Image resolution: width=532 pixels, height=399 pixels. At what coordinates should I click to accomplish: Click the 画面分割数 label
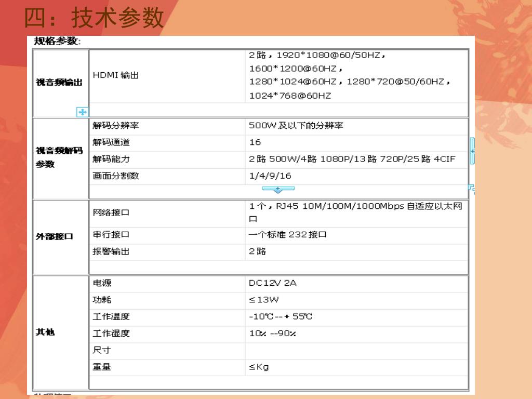pyautogui.click(x=116, y=176)
